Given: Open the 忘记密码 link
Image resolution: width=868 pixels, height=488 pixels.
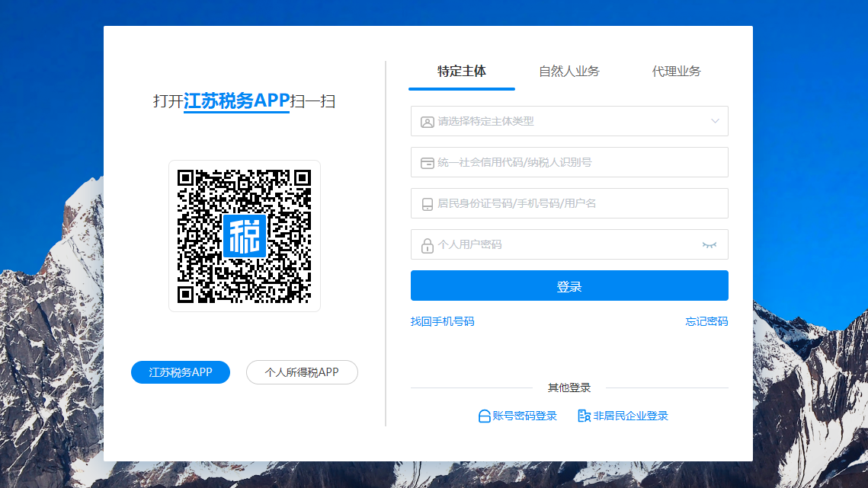Looking at the screenshot, I should pyautogui.click(x=706, y=321).
